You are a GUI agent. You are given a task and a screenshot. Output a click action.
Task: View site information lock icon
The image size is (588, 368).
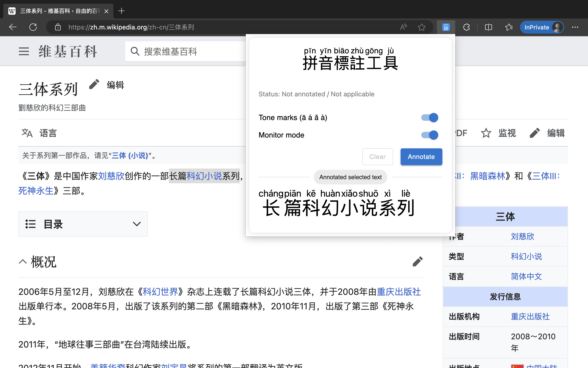[58, 27]
